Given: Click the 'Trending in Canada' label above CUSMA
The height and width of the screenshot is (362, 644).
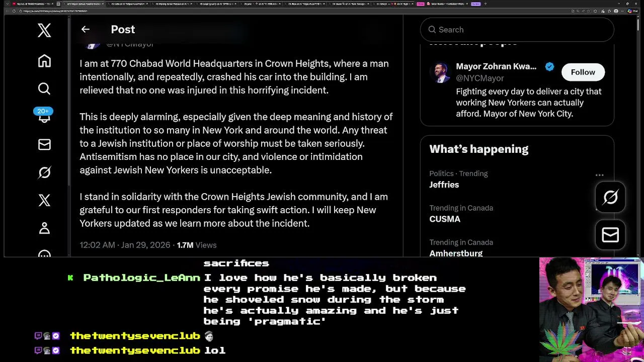Looking at the screenshot, I should point(461,208).
